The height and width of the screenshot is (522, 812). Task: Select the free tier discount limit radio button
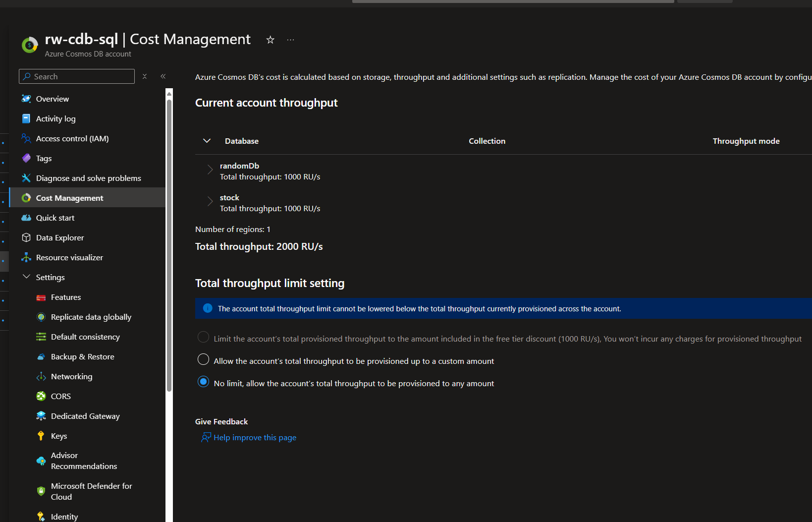203,337
